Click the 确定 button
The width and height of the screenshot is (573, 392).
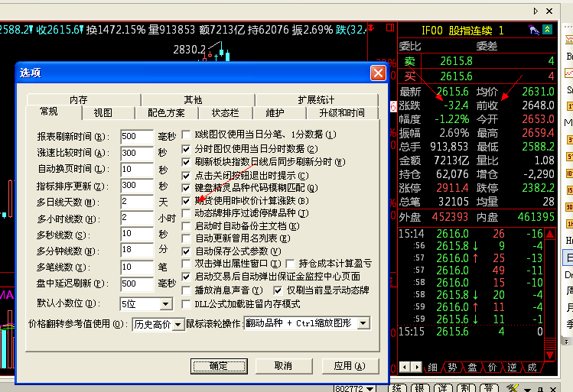tap(219, 366)
